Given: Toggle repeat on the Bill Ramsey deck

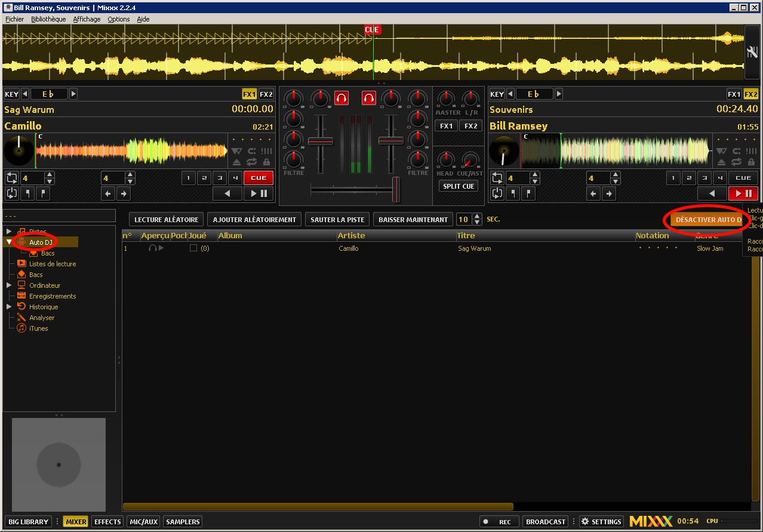Looking at the screenshot, I should (737, 162).
